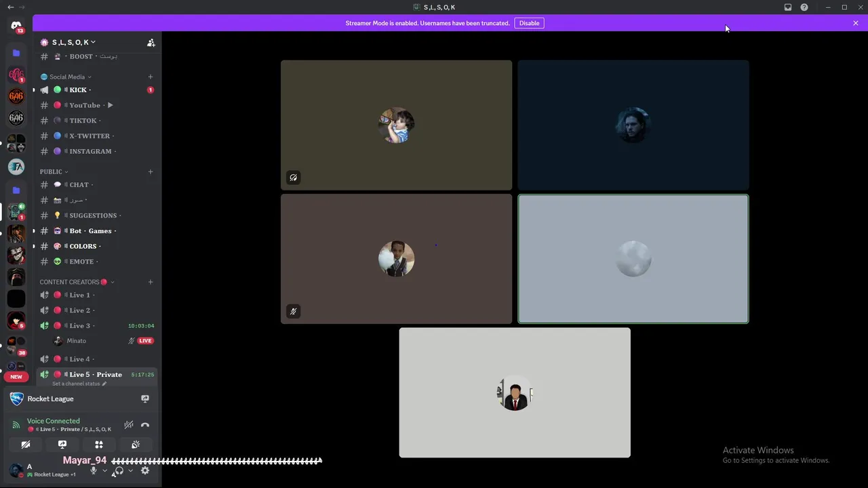
Task: Join the Live 3 voice channel
Action: (96, 325)
